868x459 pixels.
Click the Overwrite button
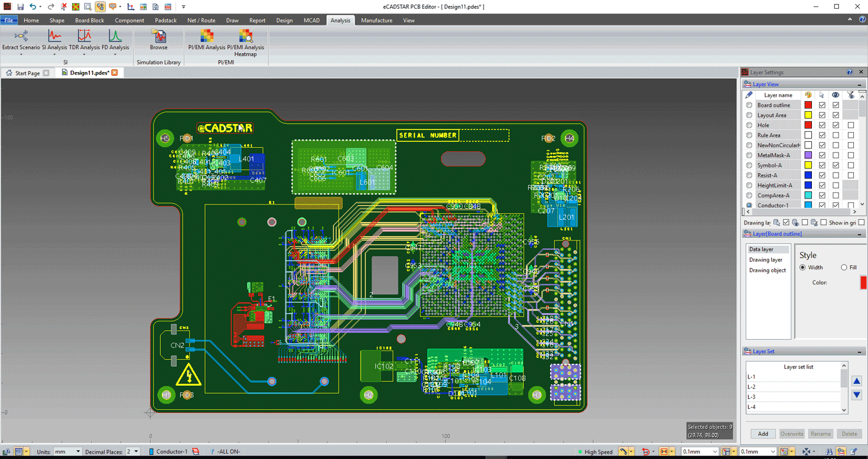point(792,434)
